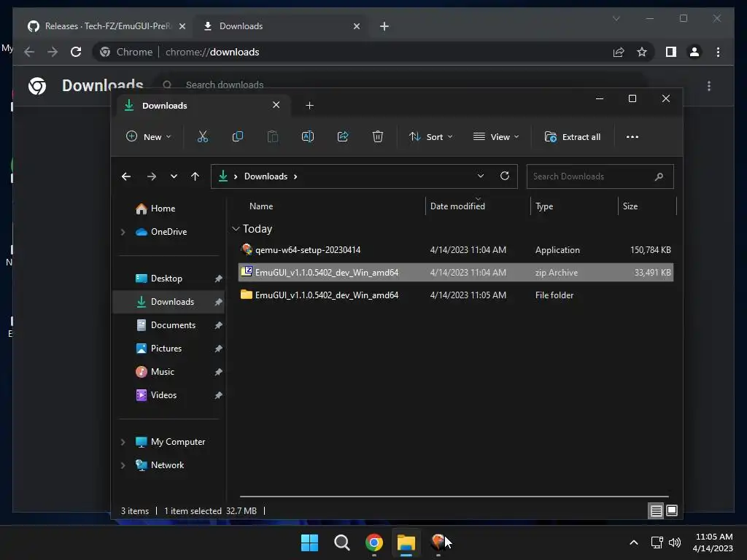Viewport: 747px width, 560px height.
Task: Expand OneDrive in navigation pane
Action: point(123,232)
